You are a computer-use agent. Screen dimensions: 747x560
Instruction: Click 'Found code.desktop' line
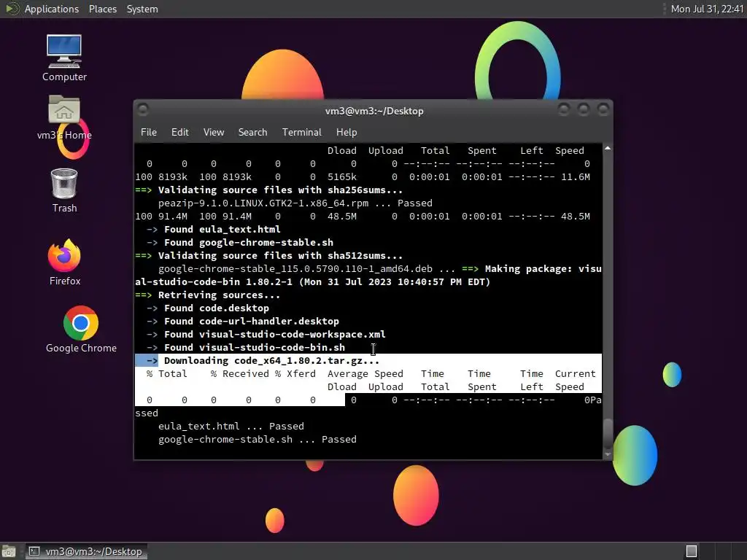click(216, 308)
